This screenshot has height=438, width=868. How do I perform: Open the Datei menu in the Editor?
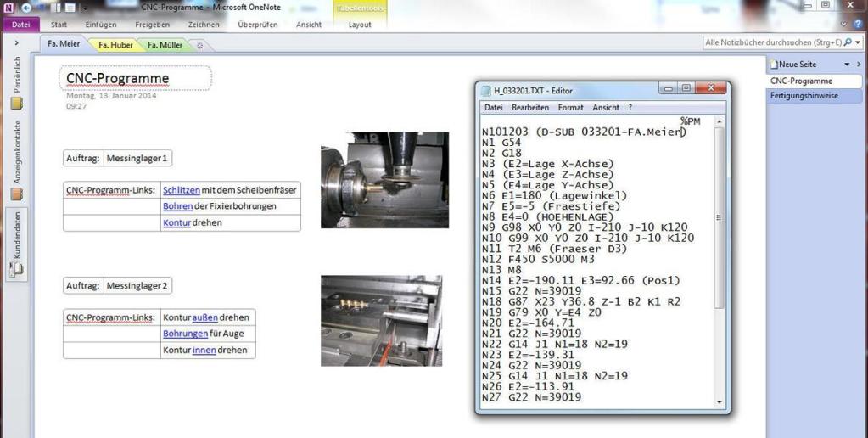click(493, 108)
